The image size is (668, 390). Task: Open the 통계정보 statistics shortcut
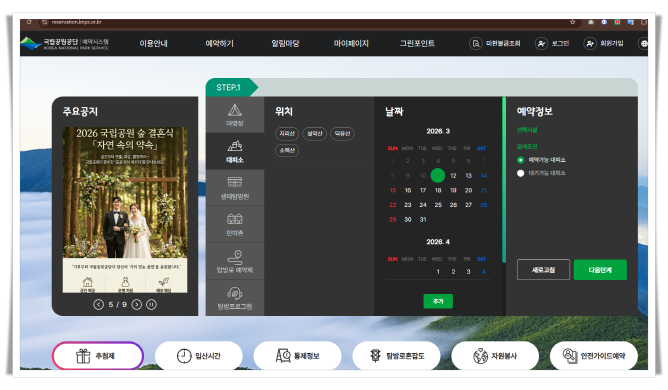point(297,355)
